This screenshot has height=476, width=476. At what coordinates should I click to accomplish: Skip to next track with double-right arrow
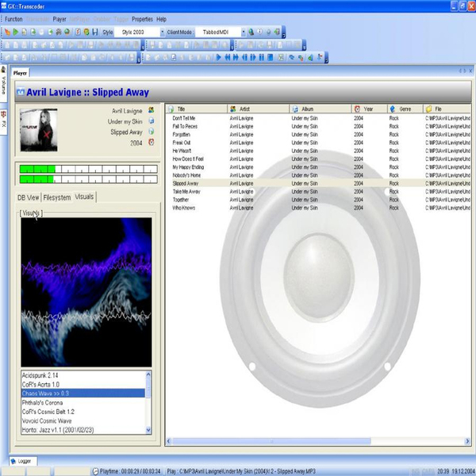(236, 57)
